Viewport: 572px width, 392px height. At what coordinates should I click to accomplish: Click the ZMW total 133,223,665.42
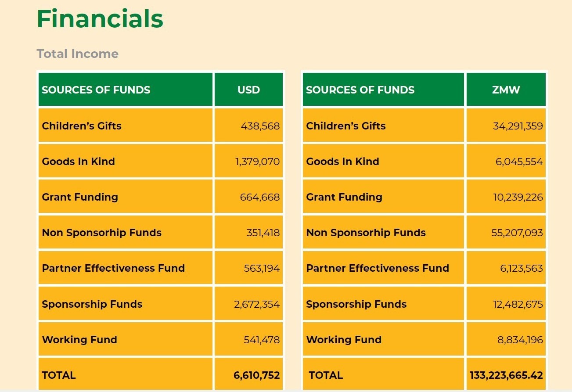click(506, 375)
